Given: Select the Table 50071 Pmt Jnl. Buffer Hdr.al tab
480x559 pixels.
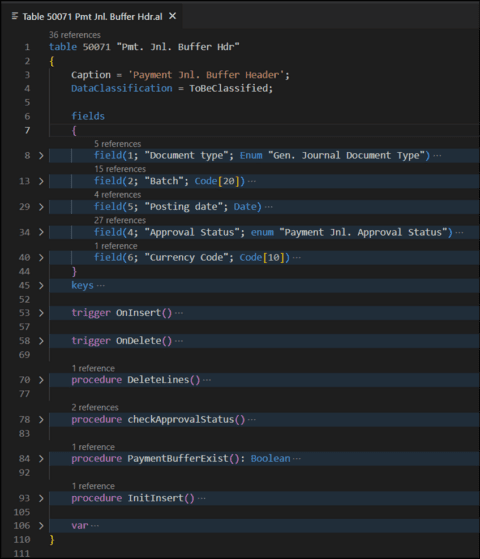Looking at the screenshot, I should tap(93, 16).
